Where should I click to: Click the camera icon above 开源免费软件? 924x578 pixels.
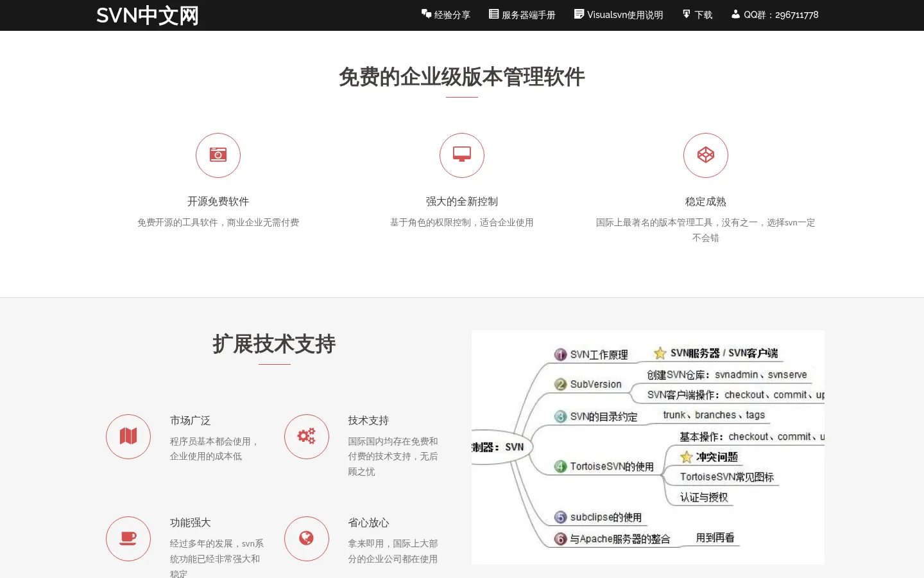click(x=218, y=155)
